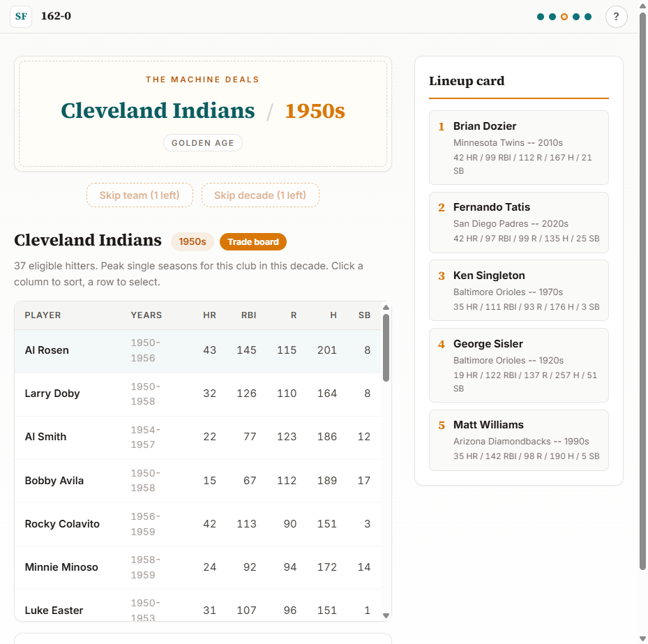Click the 162-0 title text
The height and width of the screenshot is (644, 648).
(56, 16)
